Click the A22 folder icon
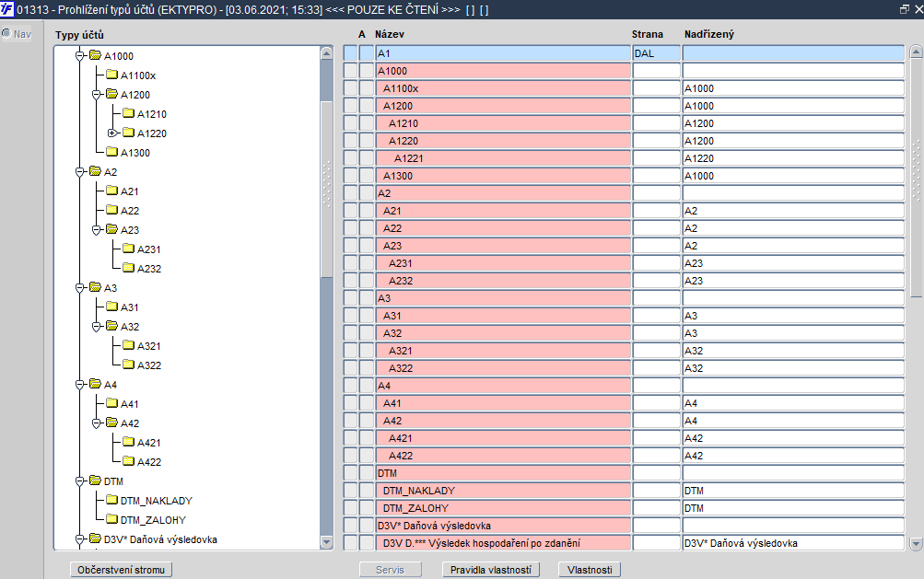This screenshot has height=579, width=924. click(x=112, y=210)
